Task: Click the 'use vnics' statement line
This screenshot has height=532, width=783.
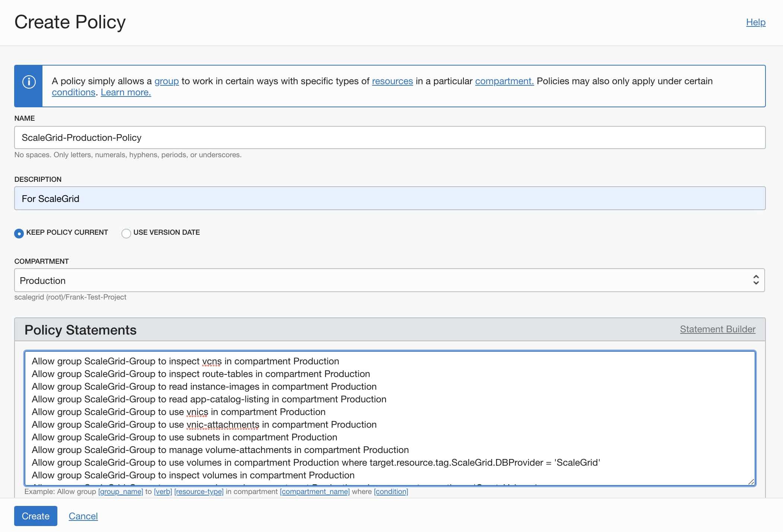Action: point(179,412)
